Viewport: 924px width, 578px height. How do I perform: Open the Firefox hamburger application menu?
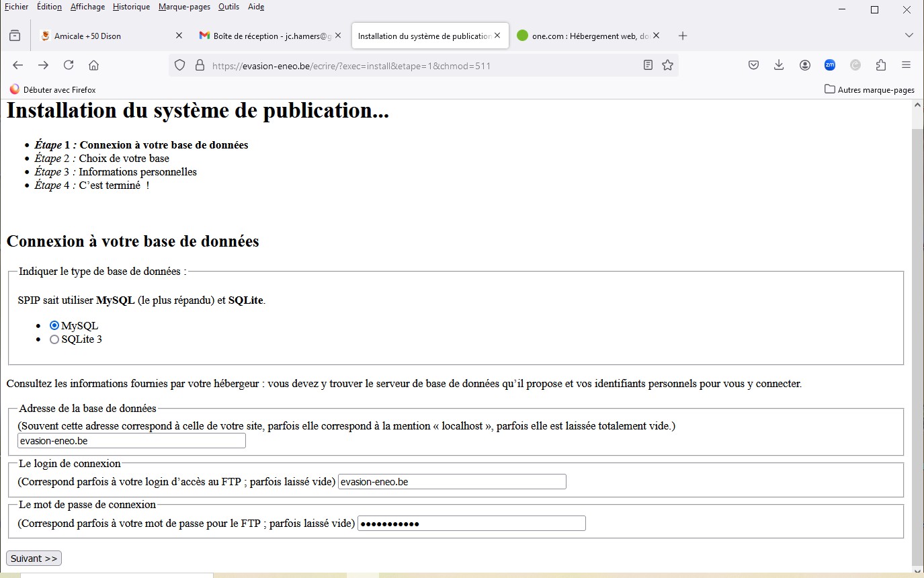click(x=906, y=65)
